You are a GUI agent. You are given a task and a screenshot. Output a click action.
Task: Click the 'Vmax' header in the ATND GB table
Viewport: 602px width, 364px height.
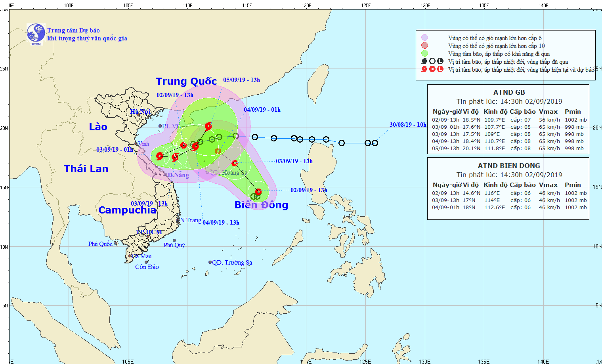pos(548,112)
